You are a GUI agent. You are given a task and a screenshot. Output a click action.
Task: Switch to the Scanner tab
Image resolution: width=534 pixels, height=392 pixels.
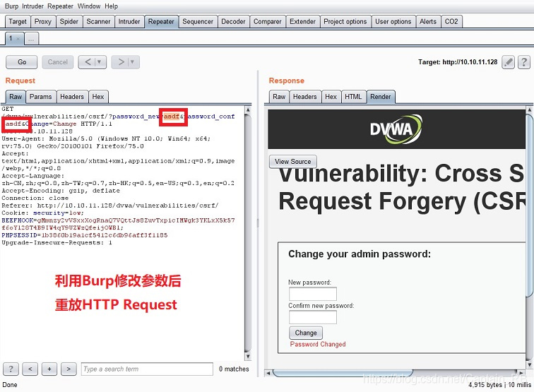(x=98, y=21)
